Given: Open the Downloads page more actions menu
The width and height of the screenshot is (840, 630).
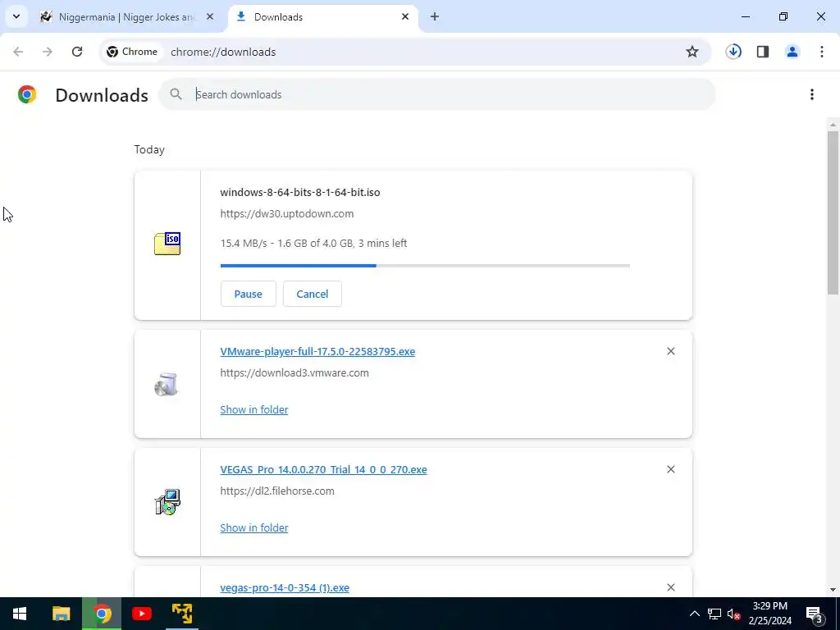Looking at the screenshot, I should tap(812, 94).
